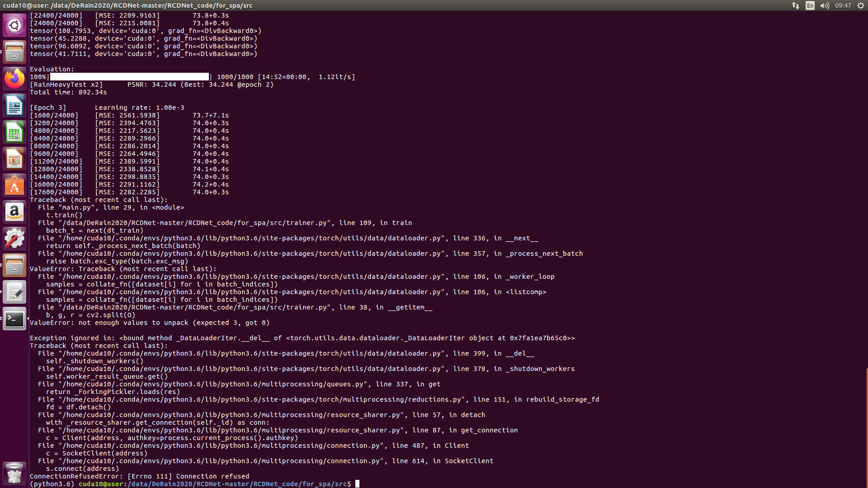
Task: Open LibreOffice Writer from launcher
Action: (14, 105)
